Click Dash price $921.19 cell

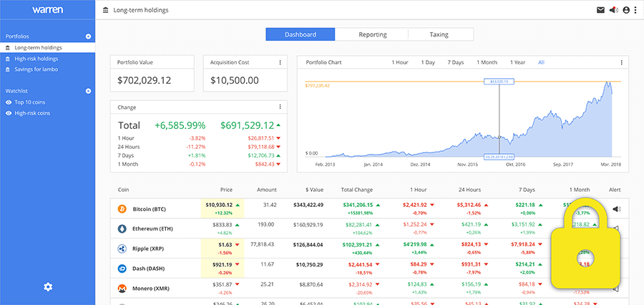[223, 268]
